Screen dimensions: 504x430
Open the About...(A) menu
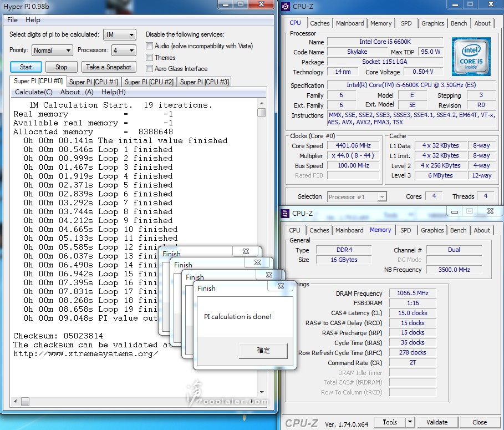coord(77,92)
